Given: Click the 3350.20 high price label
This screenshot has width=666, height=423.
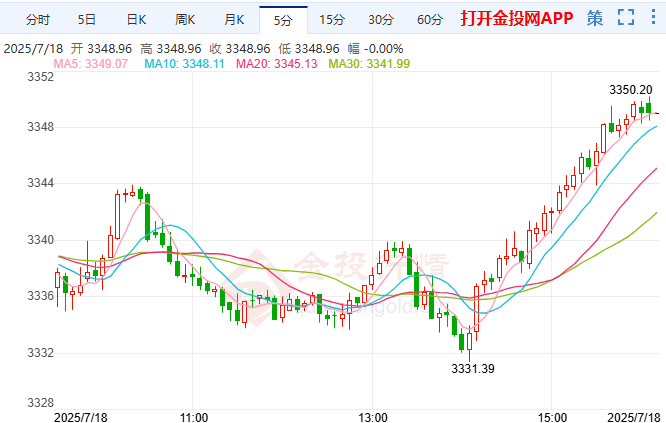Looking at the screenshot, I should pyautogui.click(x=631, y=90).
